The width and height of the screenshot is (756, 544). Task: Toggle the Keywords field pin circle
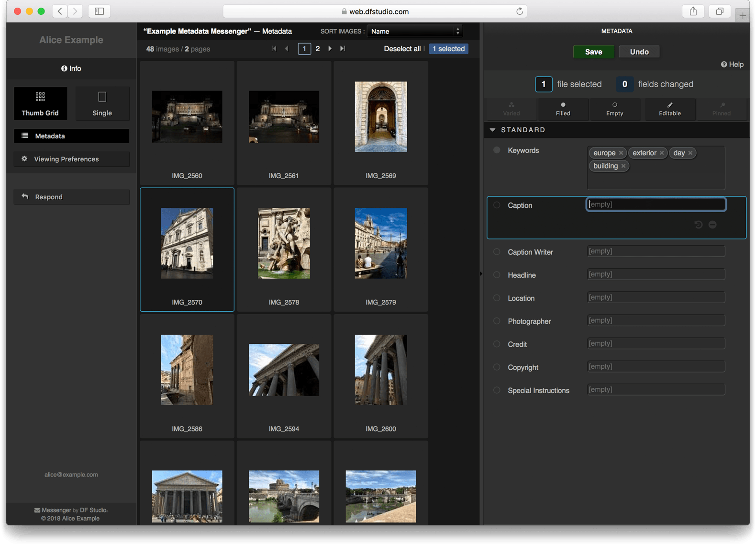coord(497,150)
